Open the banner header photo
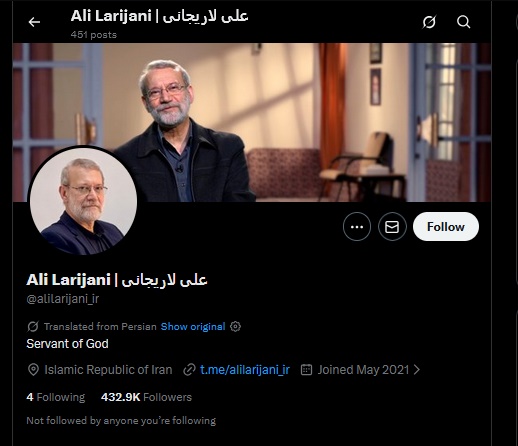 pyautogui.click(x=252, y=122)
